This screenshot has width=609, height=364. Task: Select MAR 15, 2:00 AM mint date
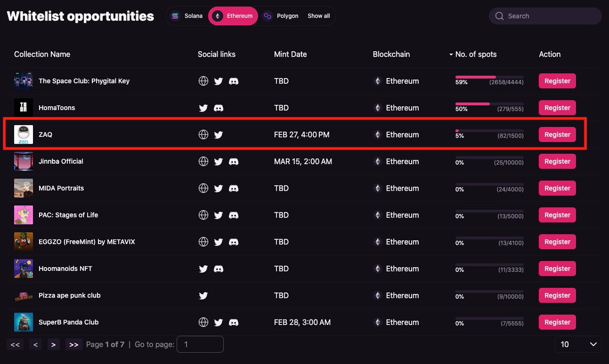click(x=303, y=162)
